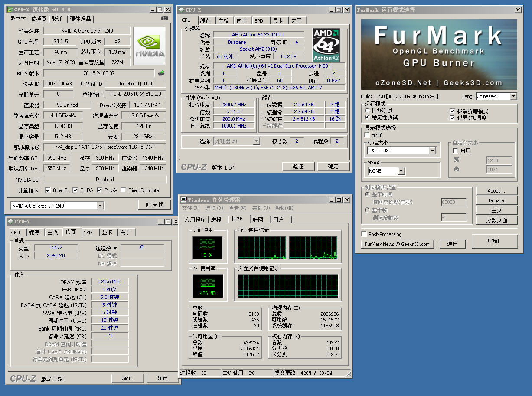Click the BIOS version 70.15.24.00.37 field
The height and width of the screenshot is (396, 532).
click(99, 73)
